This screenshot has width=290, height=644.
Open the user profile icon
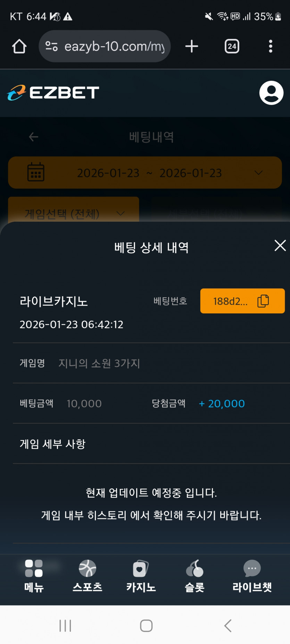pos(271,93)
